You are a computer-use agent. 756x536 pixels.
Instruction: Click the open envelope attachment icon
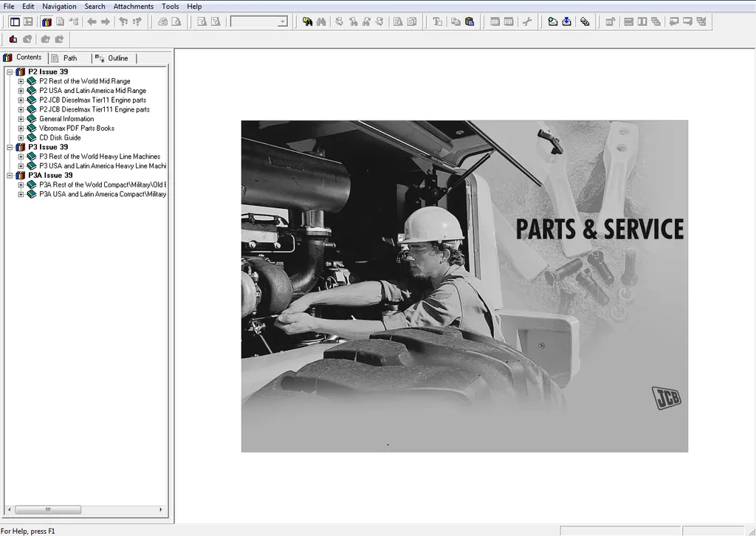point(553,21)
